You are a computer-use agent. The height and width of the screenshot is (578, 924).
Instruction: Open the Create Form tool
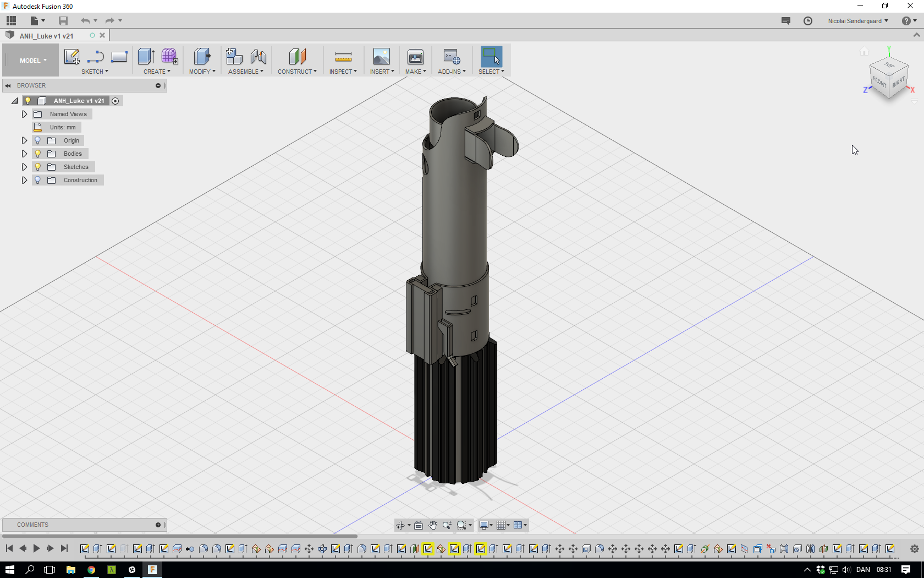[169, 57]
